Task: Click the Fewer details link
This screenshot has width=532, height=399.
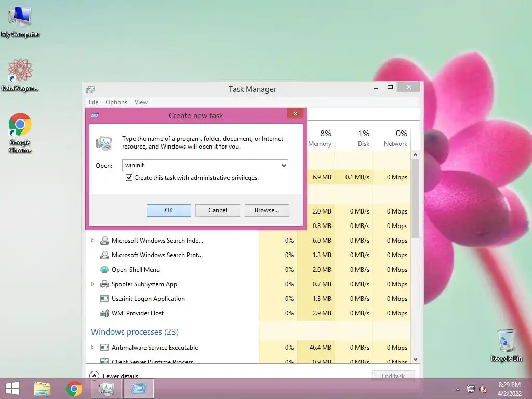Action: point(121,376)
